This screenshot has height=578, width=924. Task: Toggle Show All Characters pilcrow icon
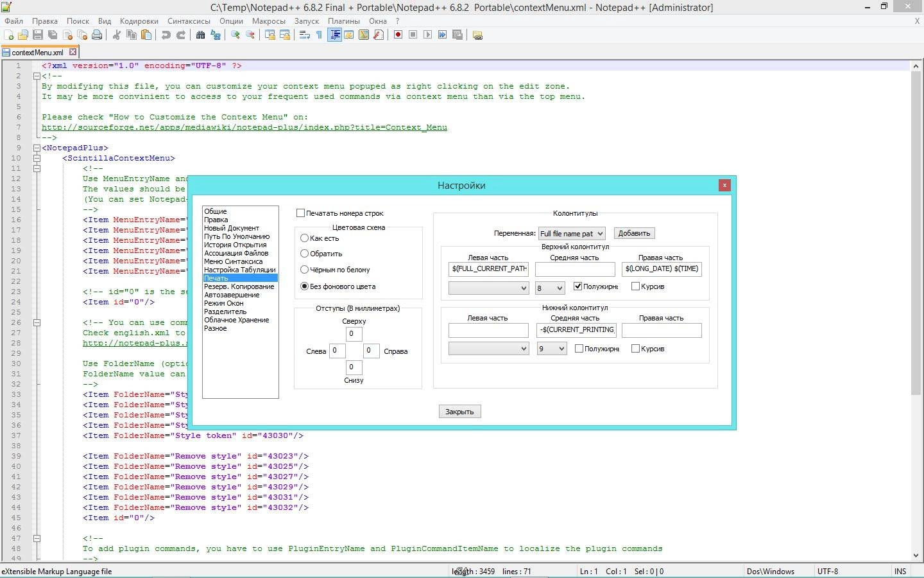click(320, 35)
